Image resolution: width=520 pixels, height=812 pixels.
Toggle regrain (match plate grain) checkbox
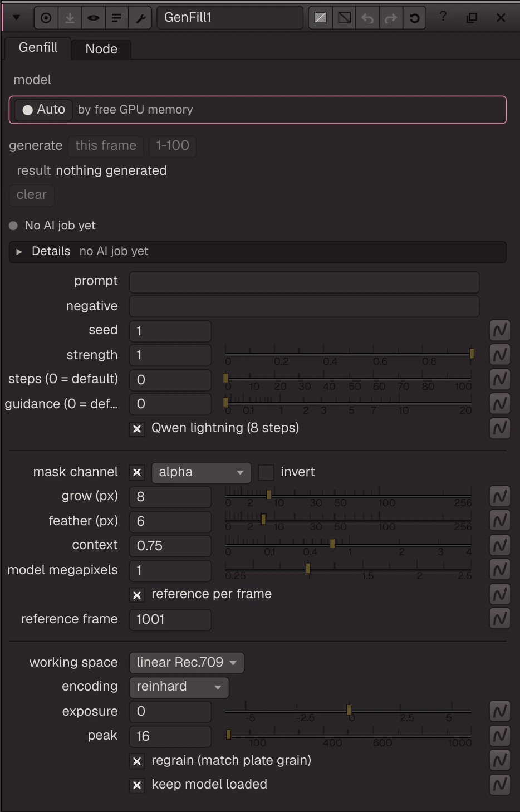[x=137, y=761]
